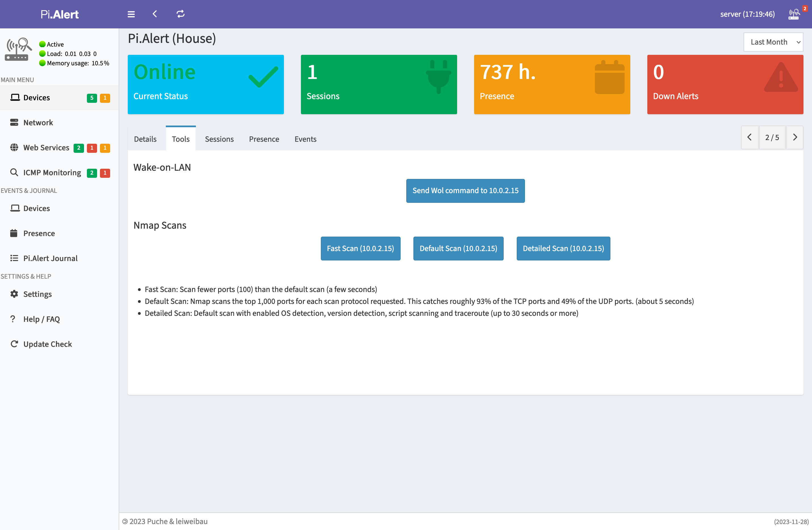Open Settings gear menu item
Viewport: 812px width, 530px height.
point(37,294)
